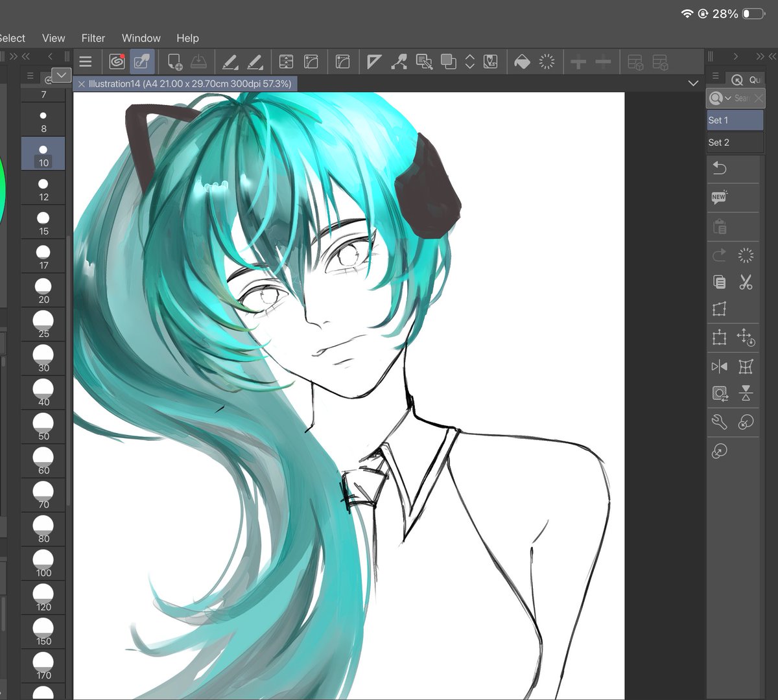The image size is (778, 700).
Task: Toggle the touch gesture edit mode icon
Action: coord(141,62)
